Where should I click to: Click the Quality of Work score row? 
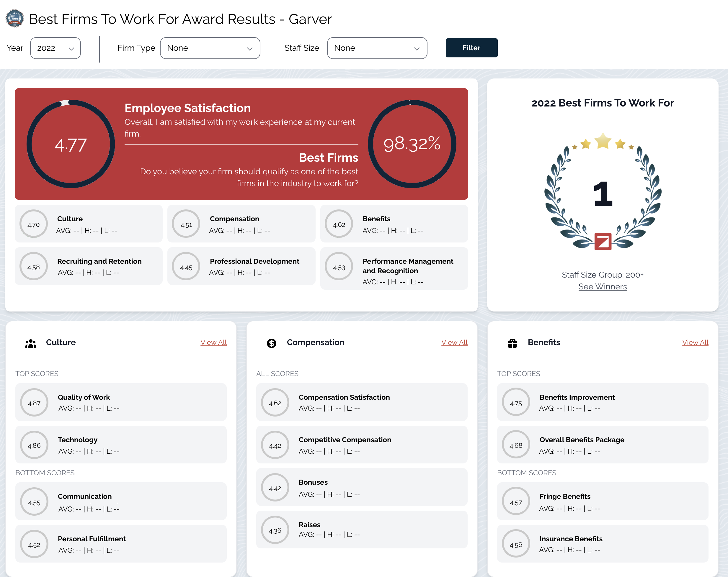[121, 402]
